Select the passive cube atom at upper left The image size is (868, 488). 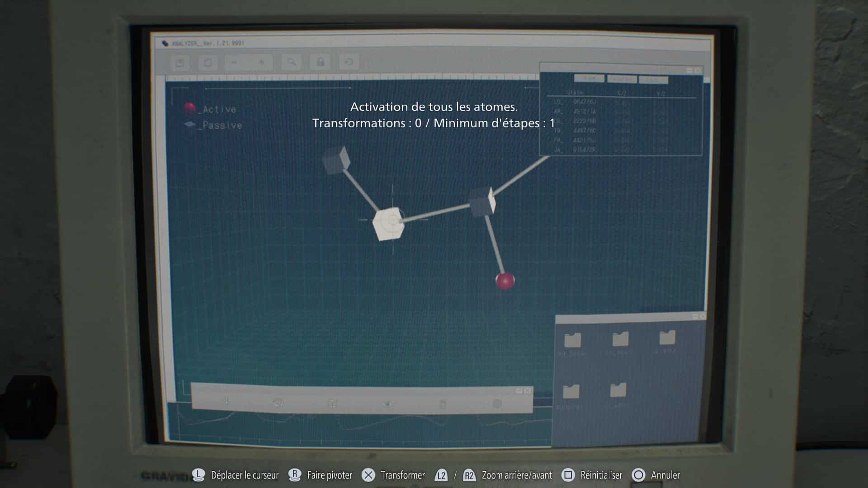336,160
